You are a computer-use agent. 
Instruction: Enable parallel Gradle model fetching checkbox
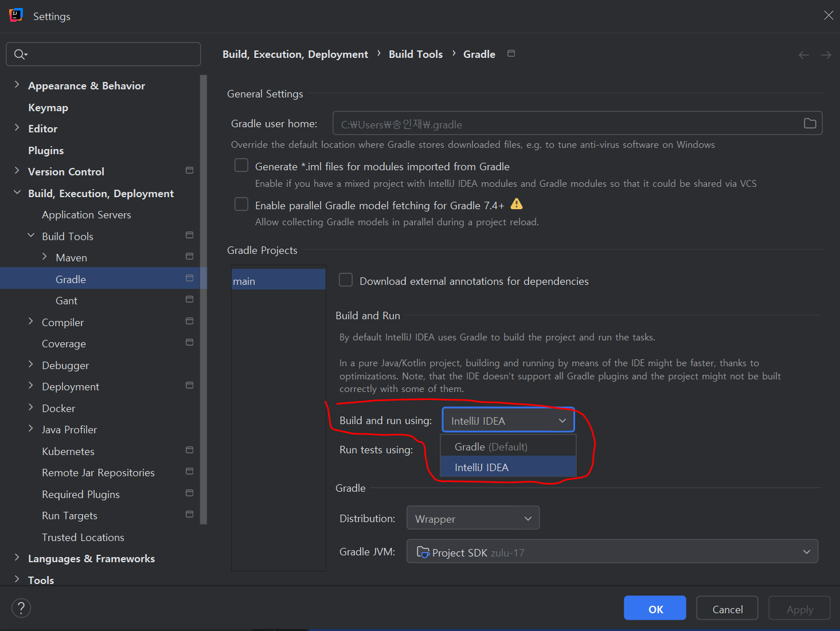tap(241, 205)
